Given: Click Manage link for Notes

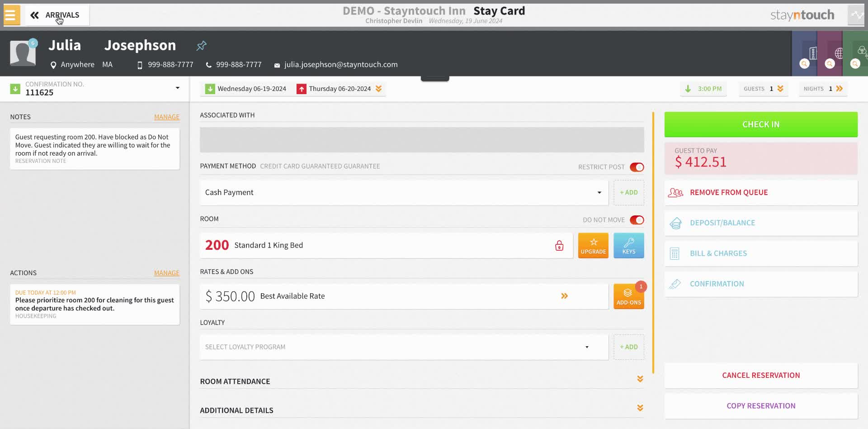Looking at the screenshot, I should pyautogui.click(x=167, y=117).
